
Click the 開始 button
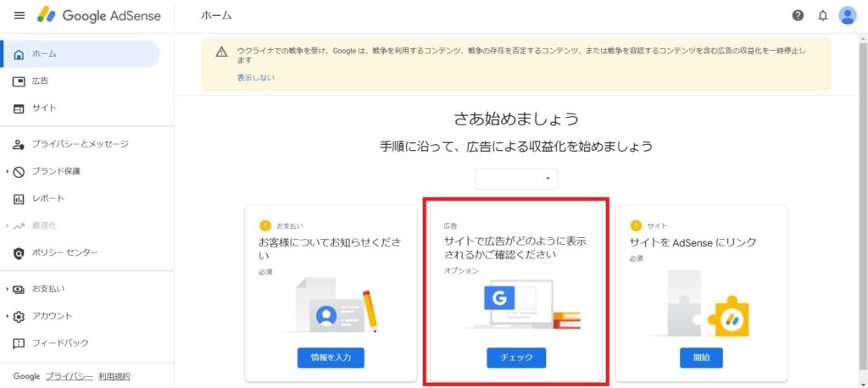701,358
